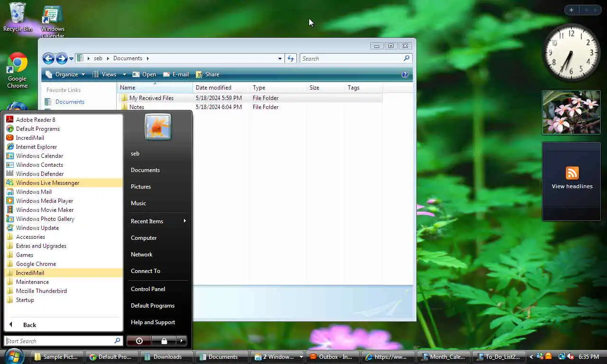This screenshot has width=607, height=364.
Task: Lock the computer with the padlock button
Action: (164, 341)
